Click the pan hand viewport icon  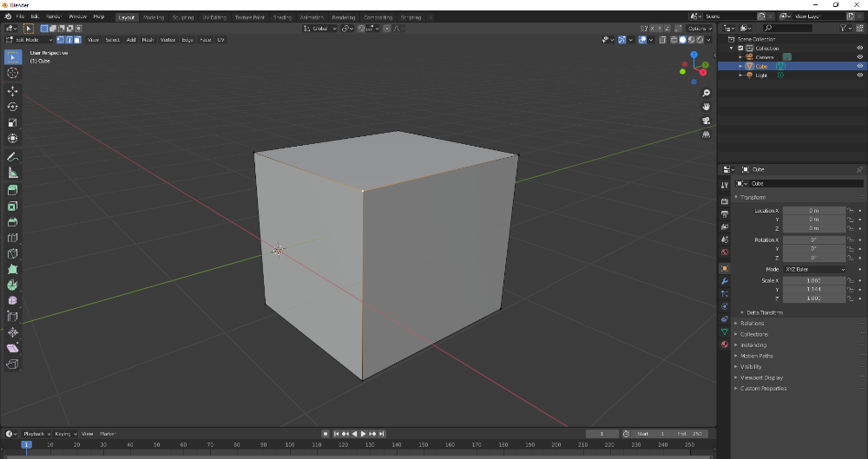point(707,107)
